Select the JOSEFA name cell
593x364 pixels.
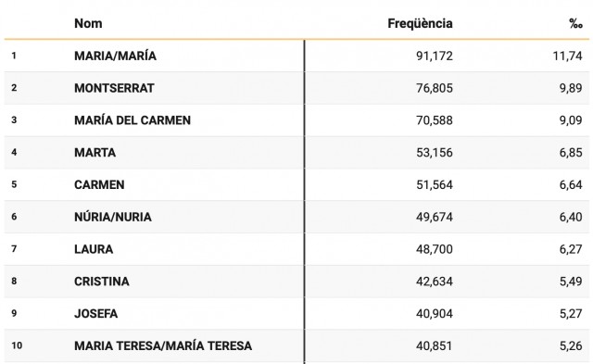click(95, 313)
